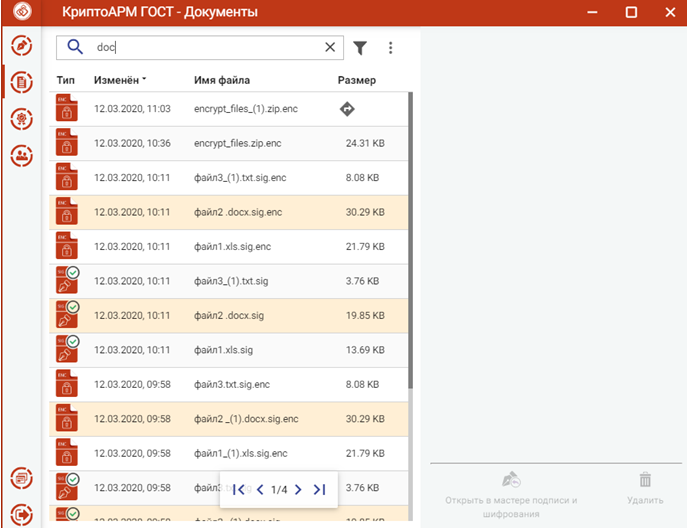This screenshot has width=687, height=528.
Task: Select file name encrypt_files_(1).zip.enc
Action: pos(246,109)
